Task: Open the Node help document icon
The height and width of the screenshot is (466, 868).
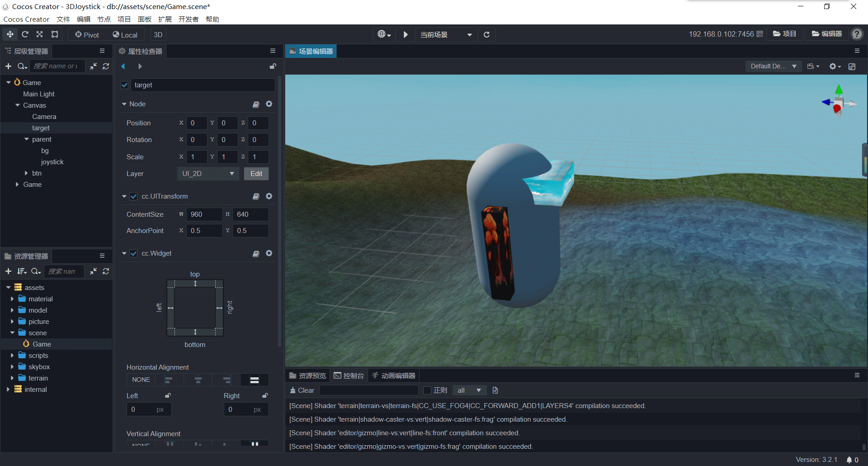Action: (256, 104)
